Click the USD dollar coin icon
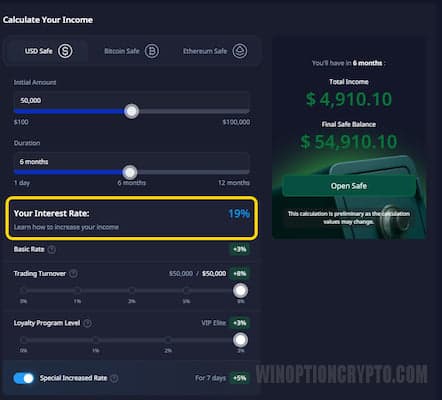 pyautogui.click(x=65, y=51)
